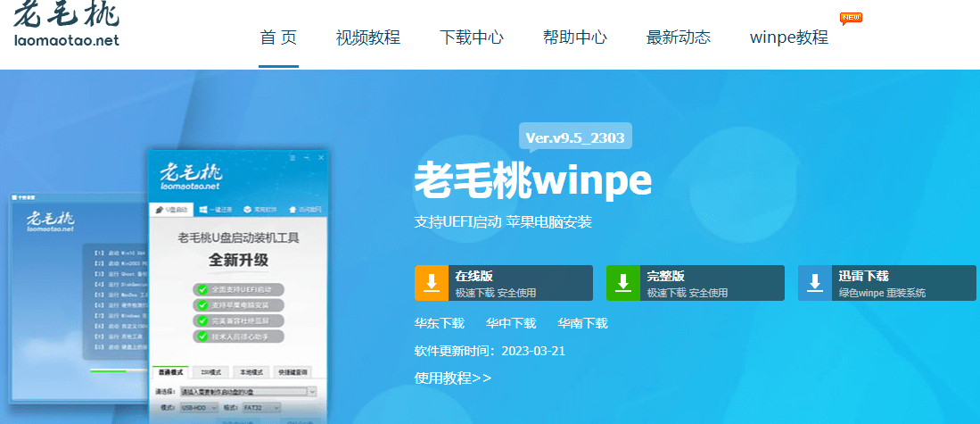Image resolution: width=980 pixels, height=424 pixels.
Task: Click the green check beside 完美兼容杜绝蓝屏
Action: 202,320
